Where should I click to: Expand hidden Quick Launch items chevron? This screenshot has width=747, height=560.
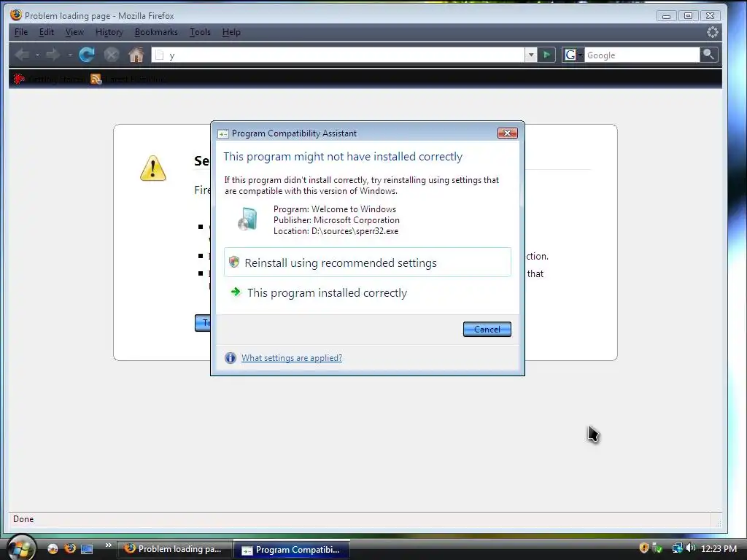pyautogui.click(x=109, y=545)
